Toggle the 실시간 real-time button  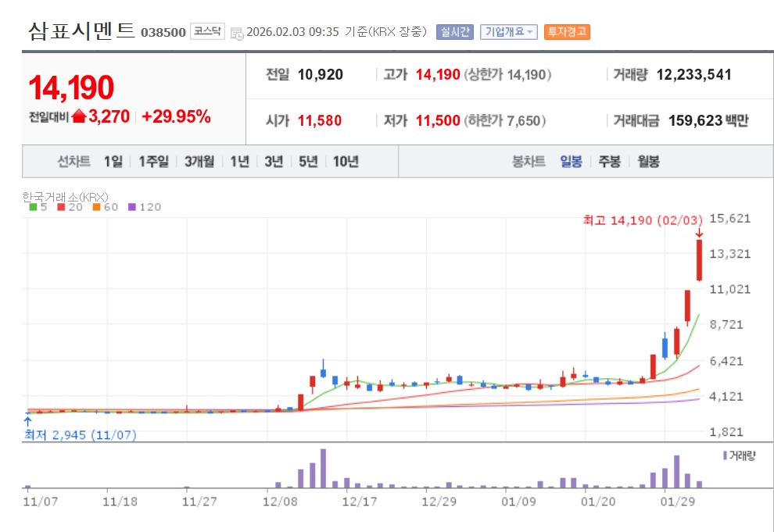[x=454, y=32]
